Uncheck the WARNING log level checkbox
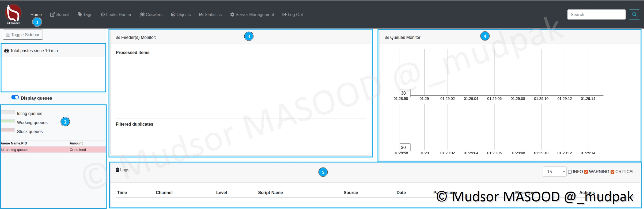The height and width of the screenshot is (209, 644). tap(586, 172)
